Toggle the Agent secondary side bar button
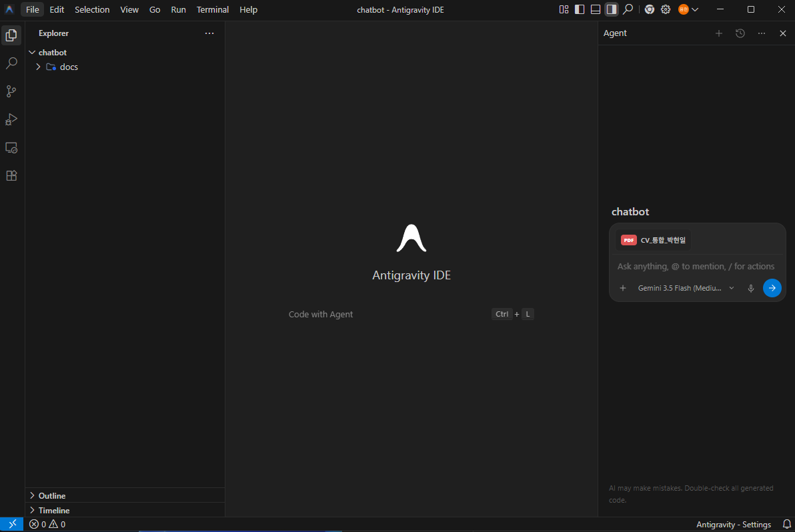This screenshot has height=532, width=795. [612, 9]
